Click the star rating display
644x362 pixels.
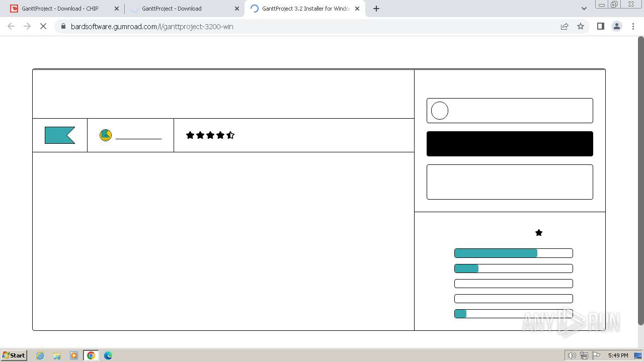[x=210, y=135]
